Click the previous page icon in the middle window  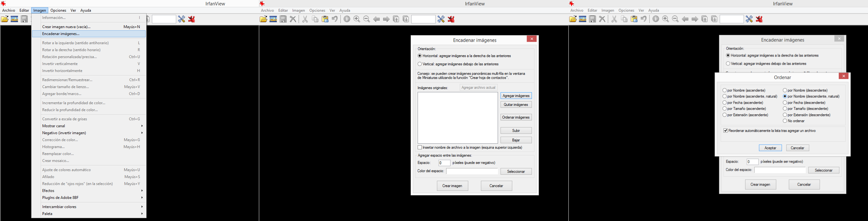tap(396, 19)
